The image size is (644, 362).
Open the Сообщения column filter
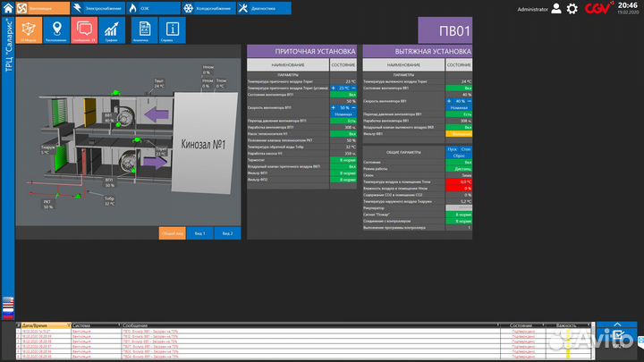tap(498, 325)
